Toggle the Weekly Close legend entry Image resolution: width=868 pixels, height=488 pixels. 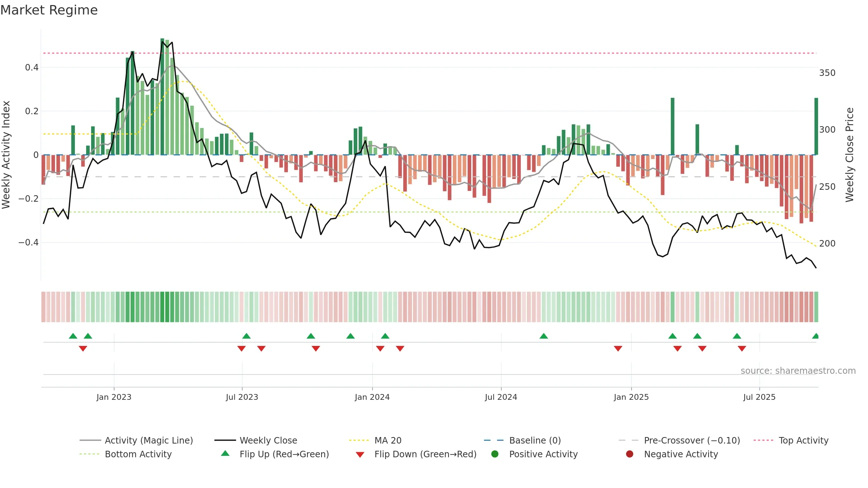(x=256, y=440)
